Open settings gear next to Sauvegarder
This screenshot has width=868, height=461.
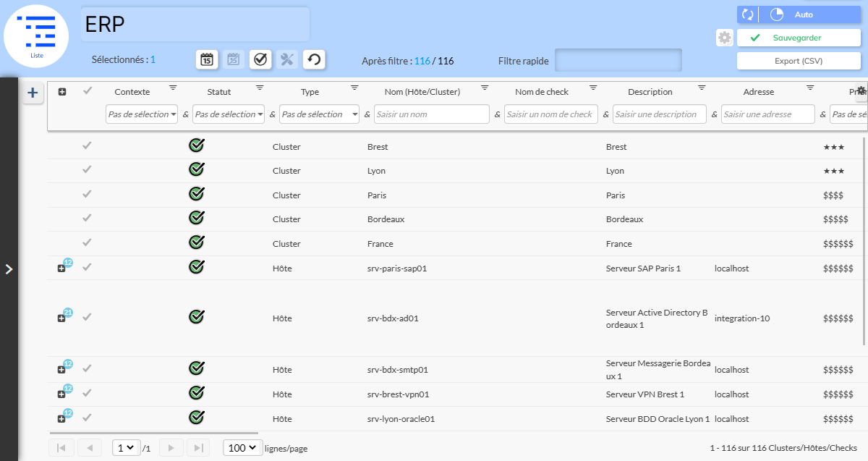point(724,38)
